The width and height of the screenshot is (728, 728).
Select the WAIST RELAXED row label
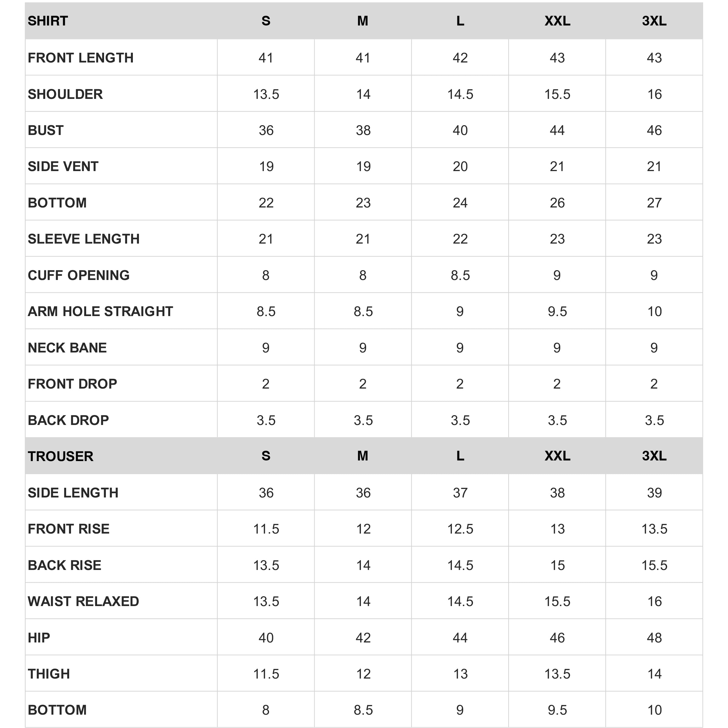pos(83,602)
